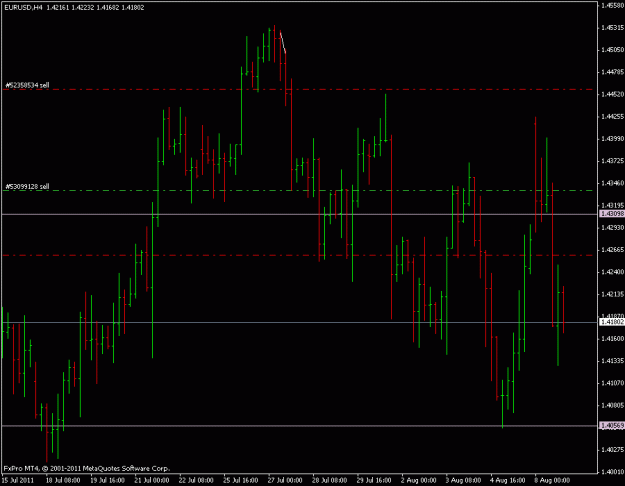
Task: Click the 'EURUSD,H4' chart title text
Action: coord(24,7)
